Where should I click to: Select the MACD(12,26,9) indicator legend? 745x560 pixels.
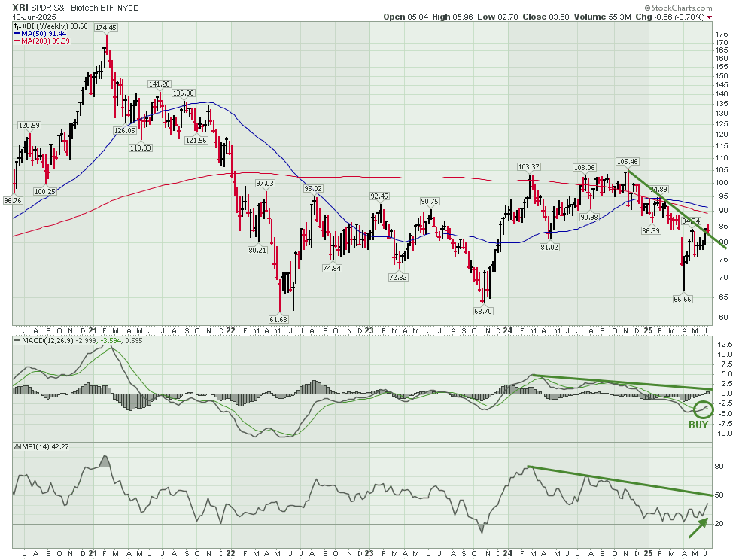[x=78, y=340]
